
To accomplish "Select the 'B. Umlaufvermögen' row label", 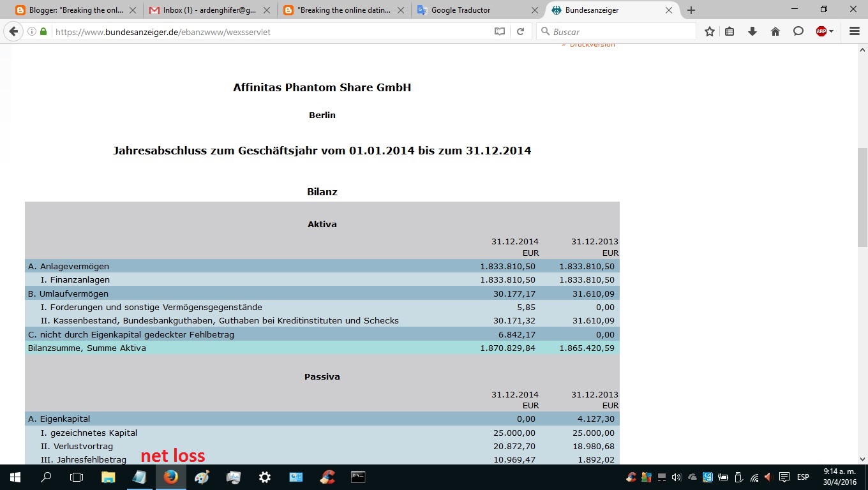I will tap(68, 294).
